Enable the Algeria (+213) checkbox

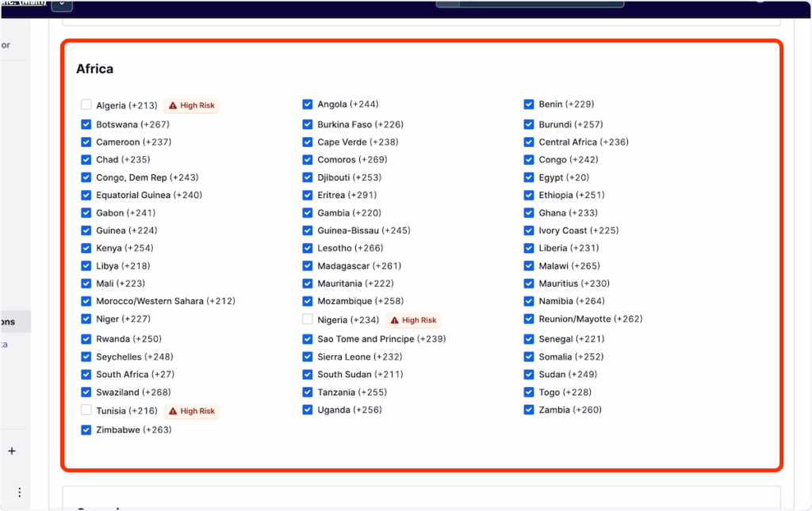click(86, 105)
